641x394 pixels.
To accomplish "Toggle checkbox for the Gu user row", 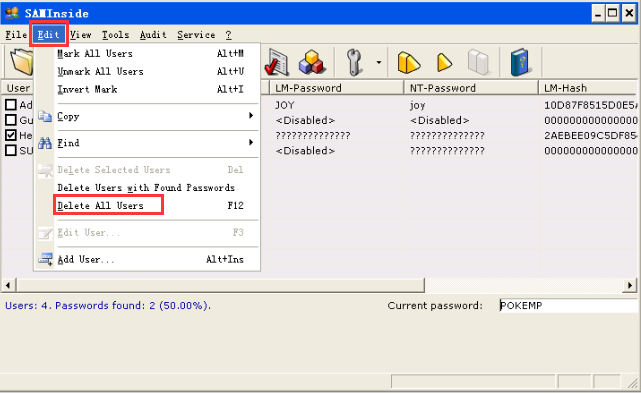I will tap(11, 120).
